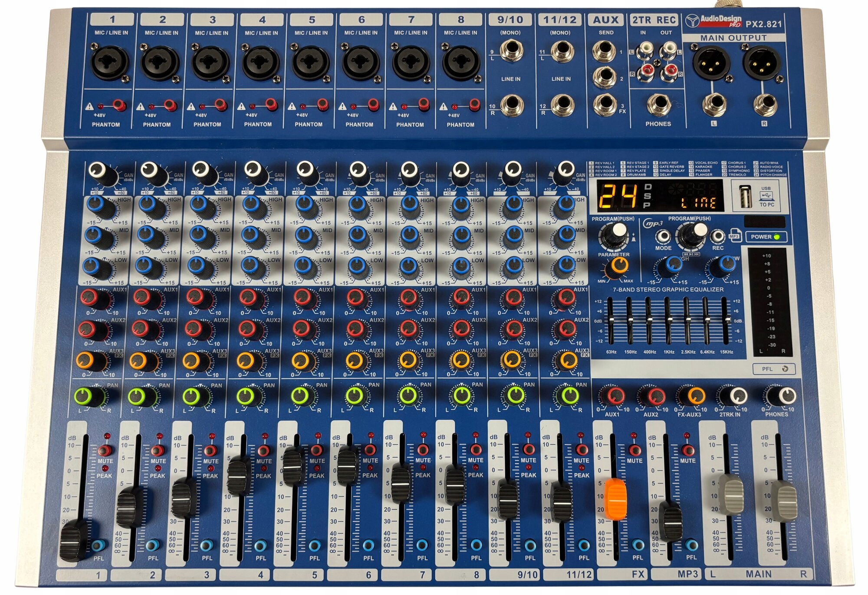Viewport: 868px width, 595px height.
Task: Click the channel 1 GAIN knob
Action: click(x=99, y=171)
